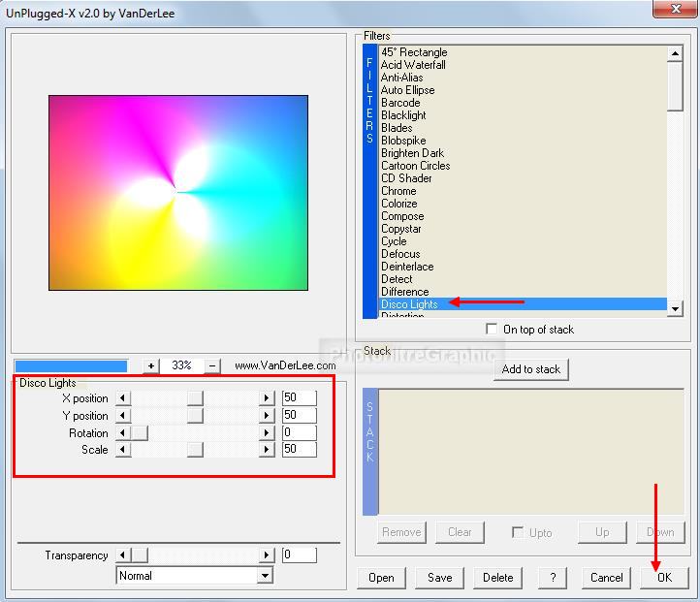Click the Y position left arrow

[x=122, y=416]
